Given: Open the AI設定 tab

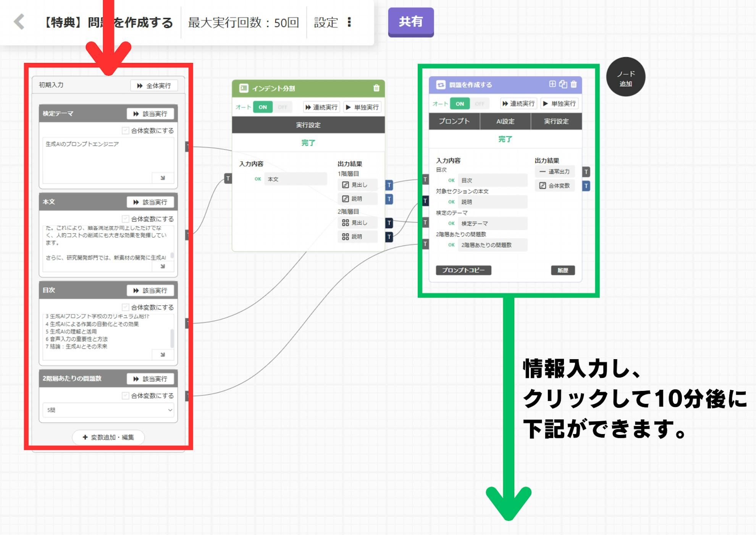Looking at the screenshot, I should pyautogui.click(x=505, y=122).
